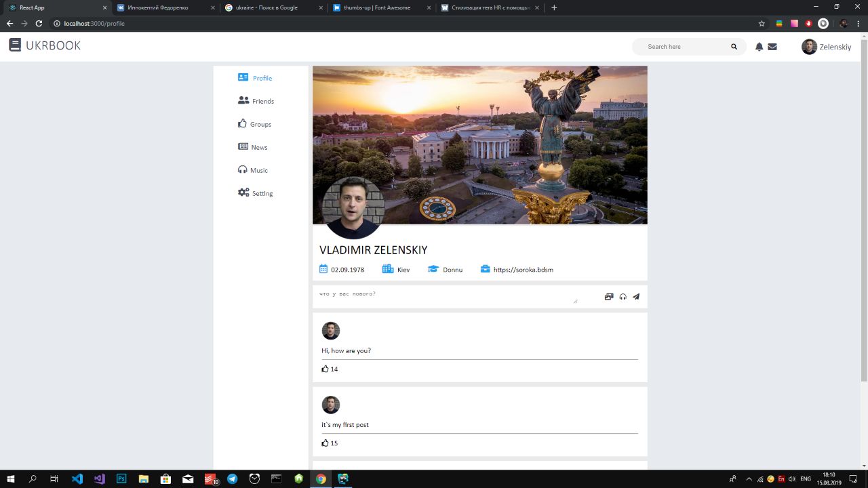Image resolution: width=868 pixels, height=488 pixels.
Task: Select the React App browser tab
Action: point(57,7)
